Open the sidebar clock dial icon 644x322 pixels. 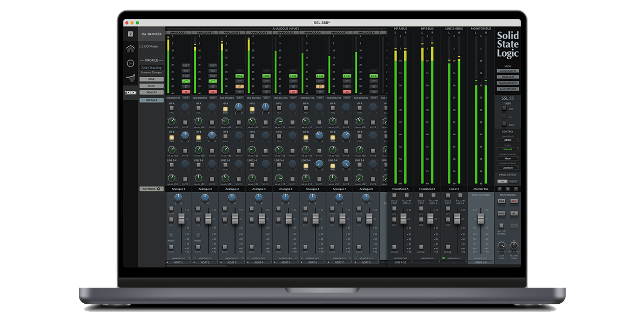coord(130,63)
